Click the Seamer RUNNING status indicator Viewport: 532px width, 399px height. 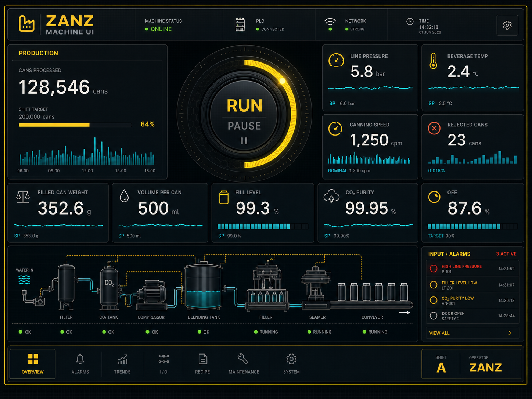[320, 332]
